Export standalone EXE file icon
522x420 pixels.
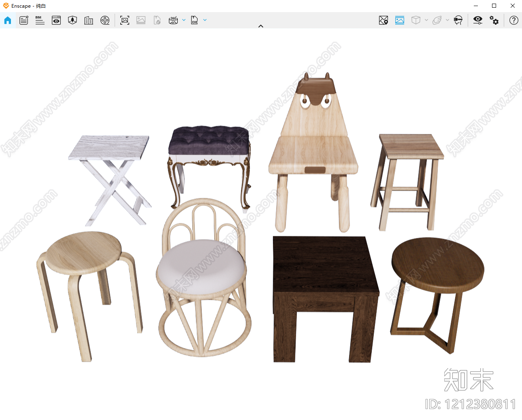click(x=195, y=20)
